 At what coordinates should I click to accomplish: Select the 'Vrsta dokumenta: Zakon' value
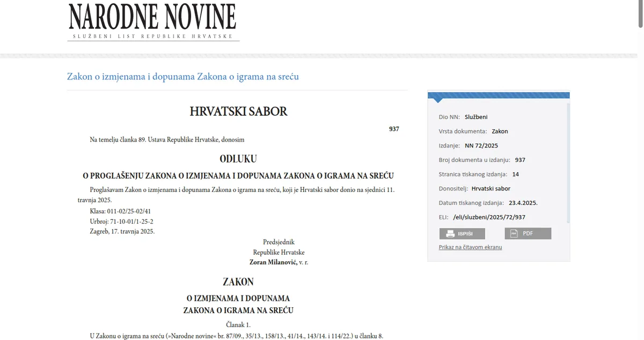pos(500,131)
